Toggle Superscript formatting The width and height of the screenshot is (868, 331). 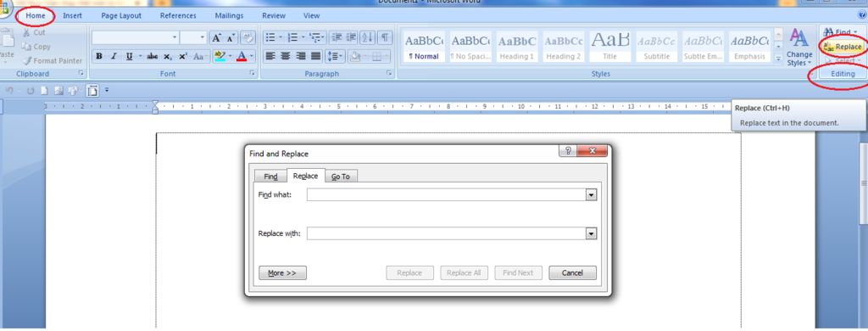click(x=183, y=56)
